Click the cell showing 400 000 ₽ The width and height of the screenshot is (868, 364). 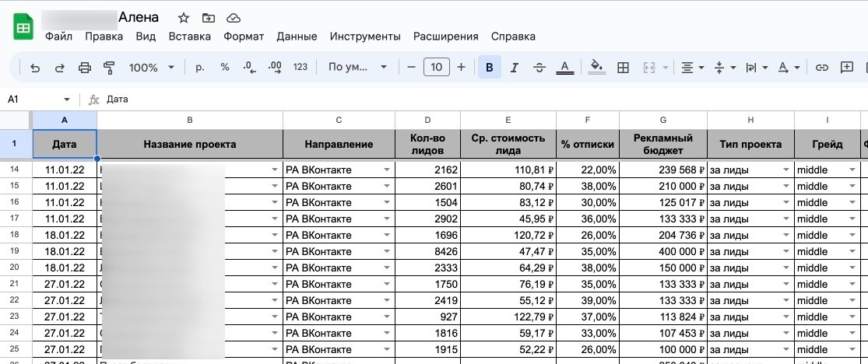pyautogui.click(x=663, y=252)
